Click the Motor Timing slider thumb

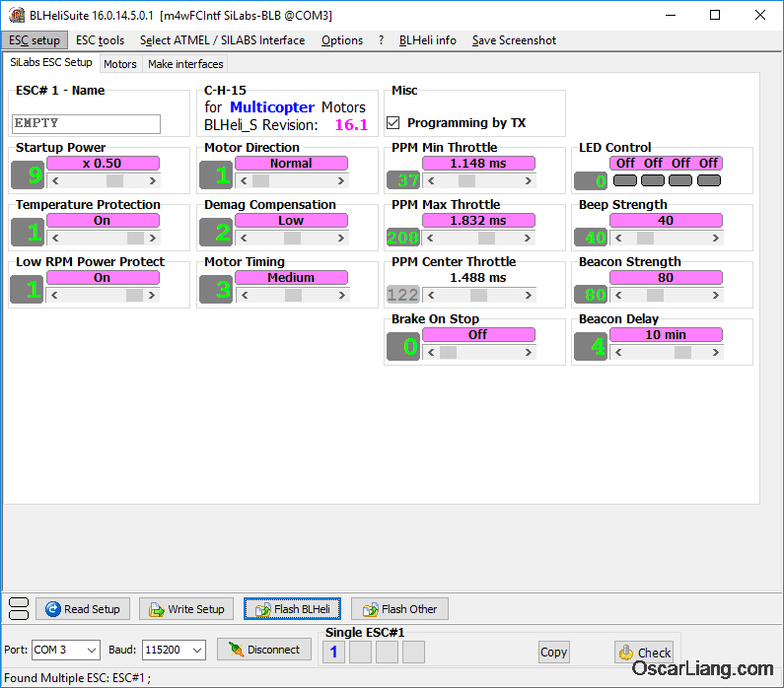coord(293,296)
